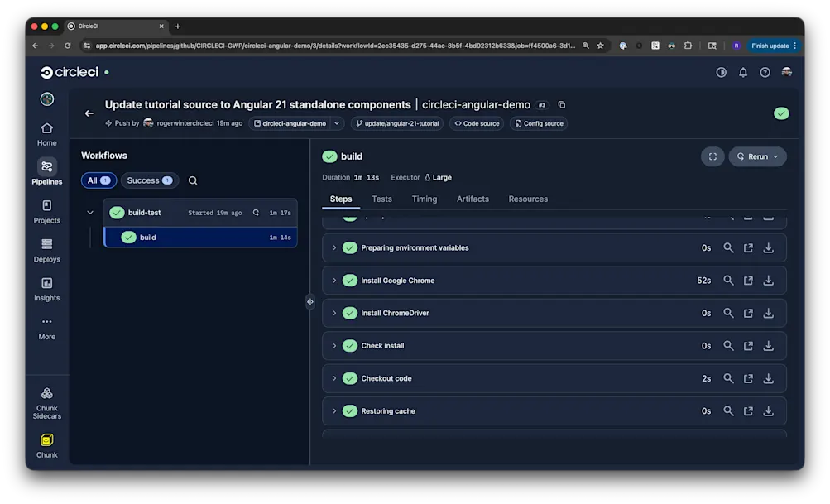Open the update/angular-21-tutorial branch chip
The height and width of the screenshot is (504, 830).
[x=397, y=123]
